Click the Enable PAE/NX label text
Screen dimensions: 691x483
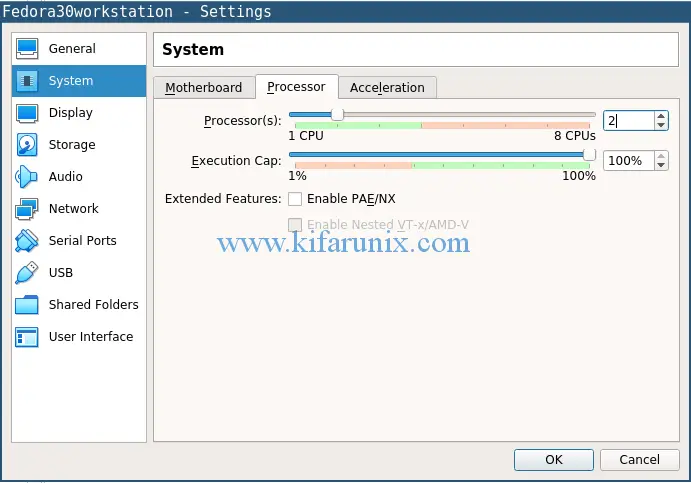point(351,199)
